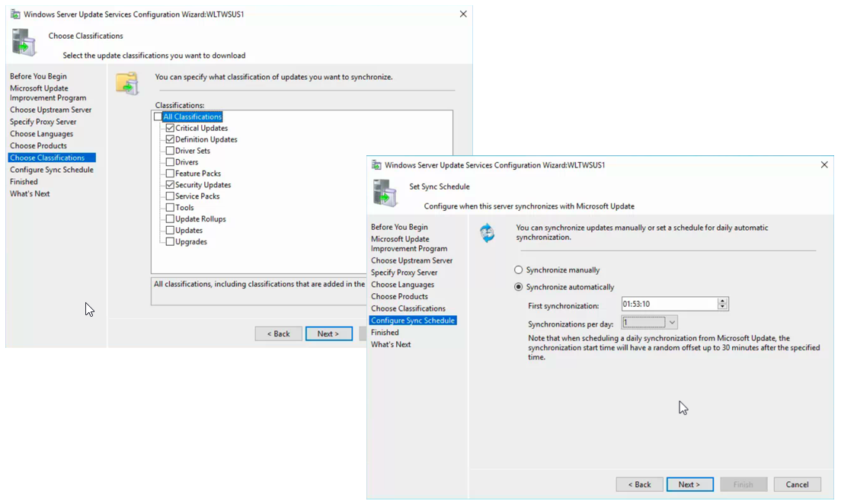
Task: Select Configure Sync Schedule in Classifications window
Action: 52,170
